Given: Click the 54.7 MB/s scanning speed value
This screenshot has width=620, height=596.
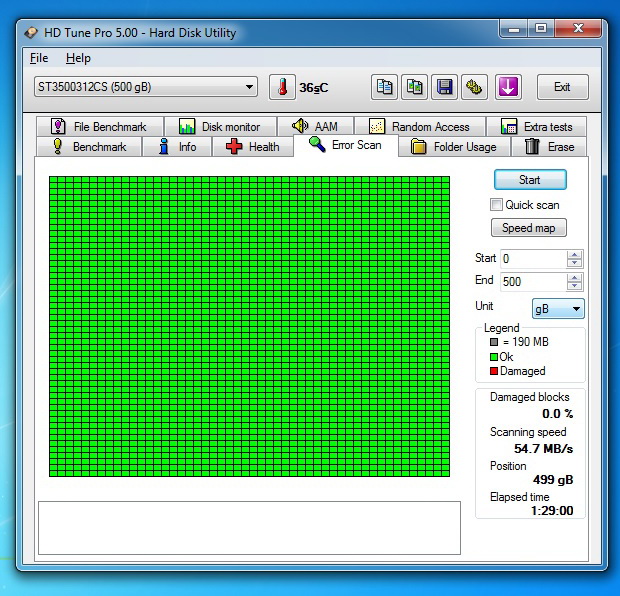Looking at the screenshot, I should 543,448.
